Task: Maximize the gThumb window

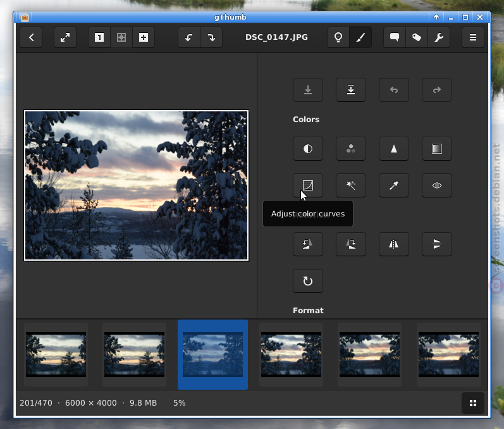Action: (x=465, y=17)
